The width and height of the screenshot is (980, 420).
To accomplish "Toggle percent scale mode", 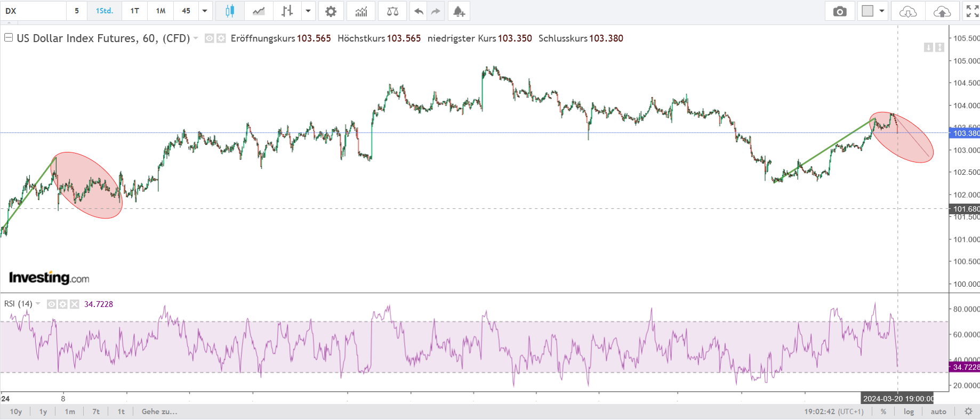I will [x=883, y=411].
